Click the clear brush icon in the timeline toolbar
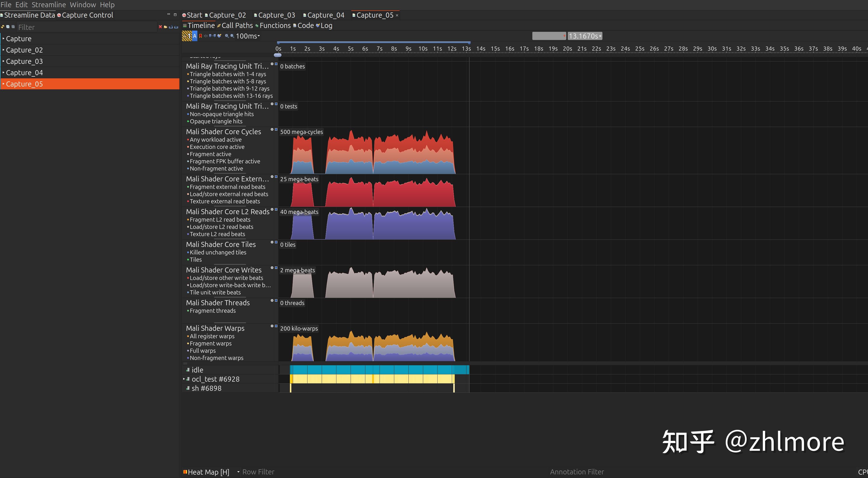The image size is (868, 478). (x=219, y=36)
